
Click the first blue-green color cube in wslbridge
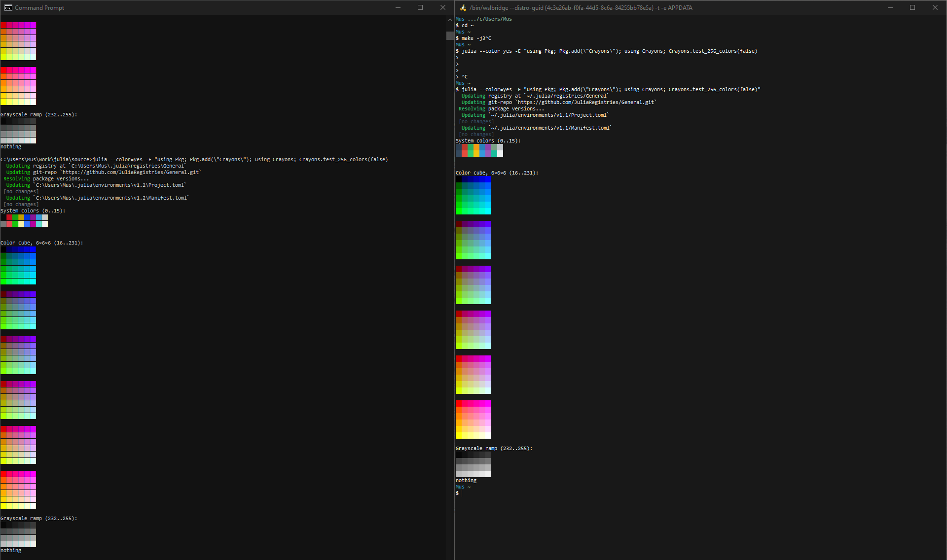(x=473, y=195)
